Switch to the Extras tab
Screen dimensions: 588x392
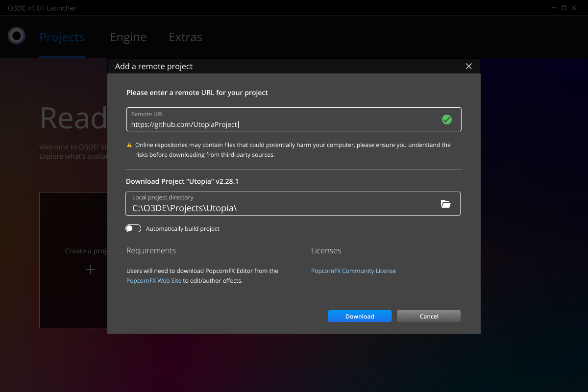pyautogui.click(x=185, y=37)
